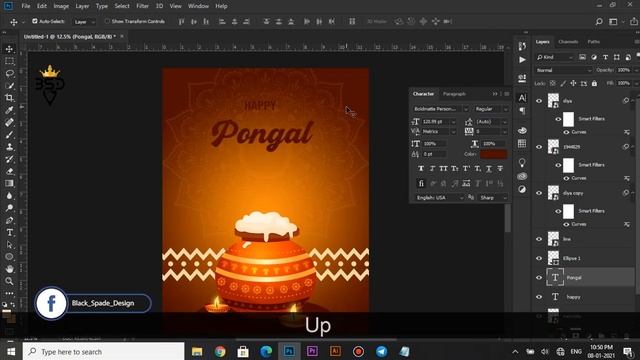Hide the diya copy layer
Image resolution: width=640 pixels, height=360 pixels.
pyautogui.click(x=539, y=193)
